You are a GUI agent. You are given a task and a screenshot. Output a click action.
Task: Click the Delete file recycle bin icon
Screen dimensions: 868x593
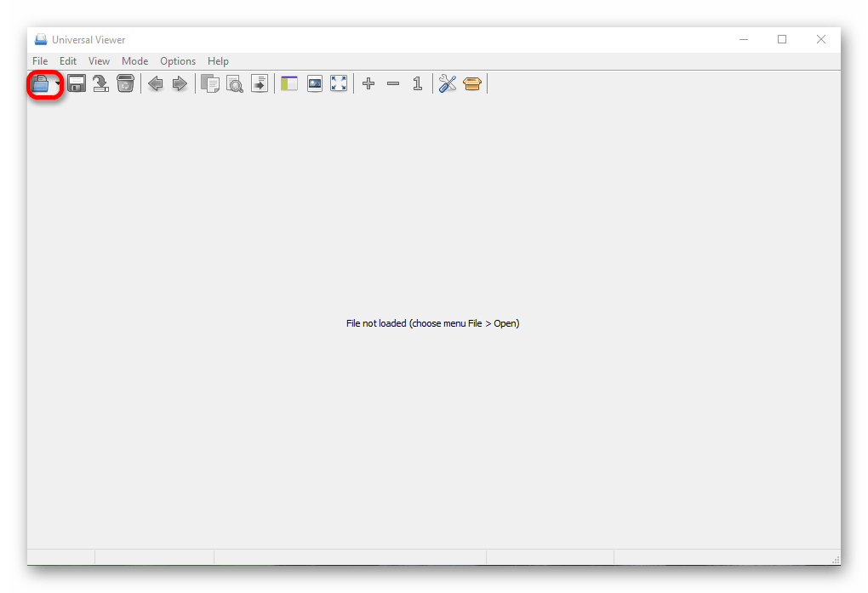coord(126,83)
